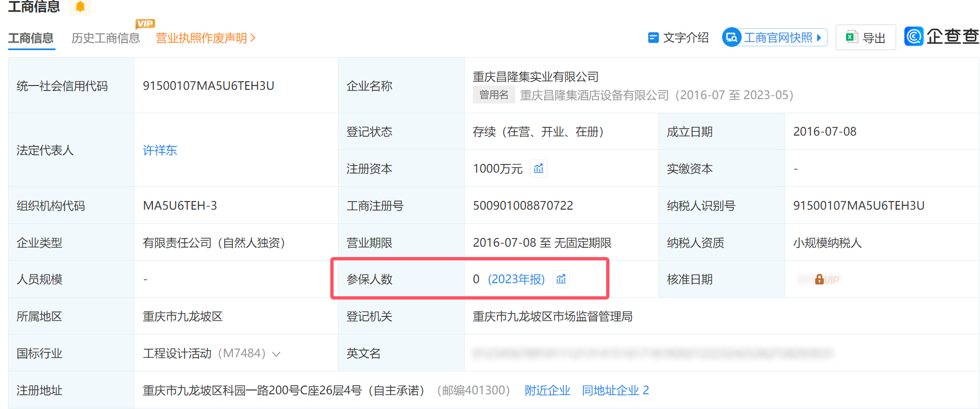Select 存续（在营、开业、在册） status text
This screenshot has height=409, width=980.
pos(538,132)
